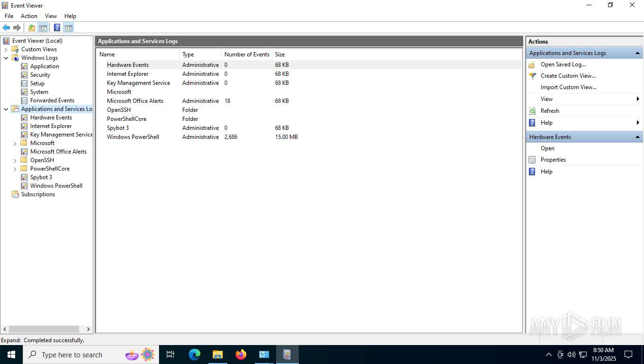
Task: Click Create Custom View... action
Action: pyautogui.click(x=568, y=76)
